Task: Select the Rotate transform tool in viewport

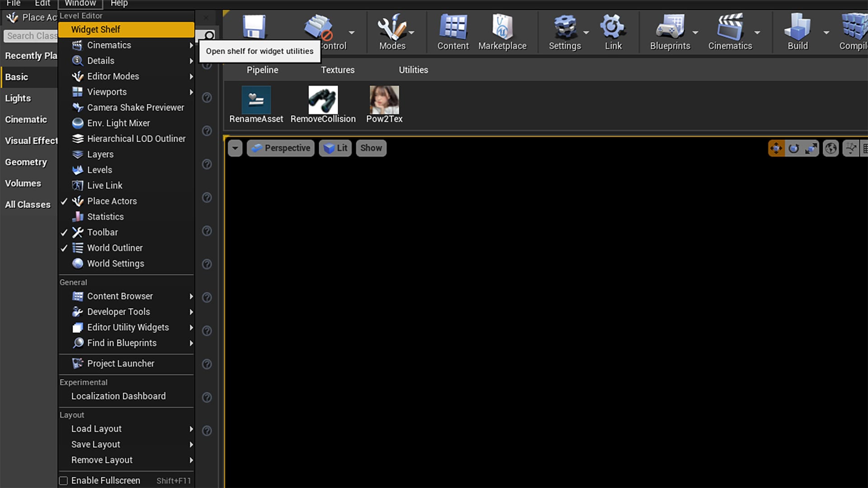Action: (794, 148)
